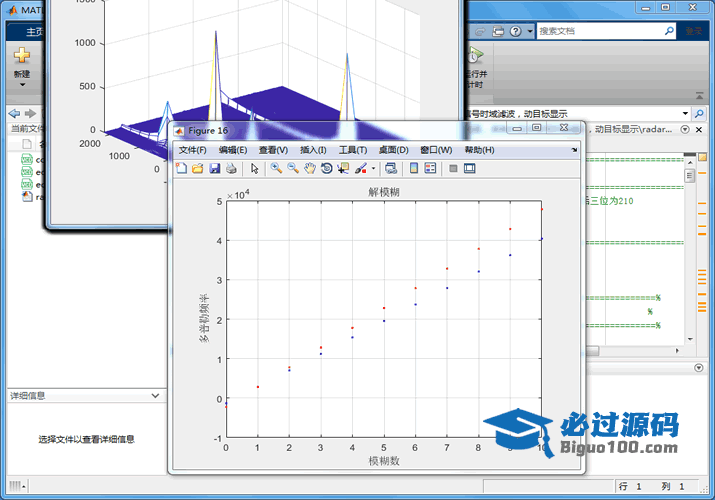Click the editor scroll right arrow
This screenshot has width=715, height=500.
(x=677, y=351)
